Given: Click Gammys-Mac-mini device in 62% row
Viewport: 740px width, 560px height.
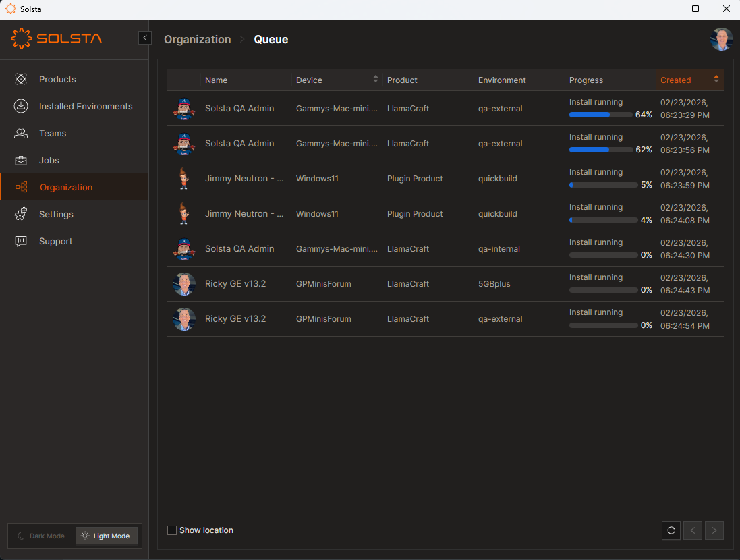Looking at the screenshot, I should pos(337,144).
